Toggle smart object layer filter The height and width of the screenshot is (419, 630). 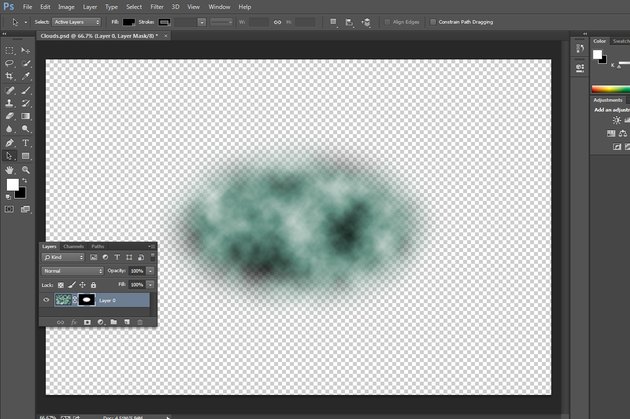(x=141, y=257)
